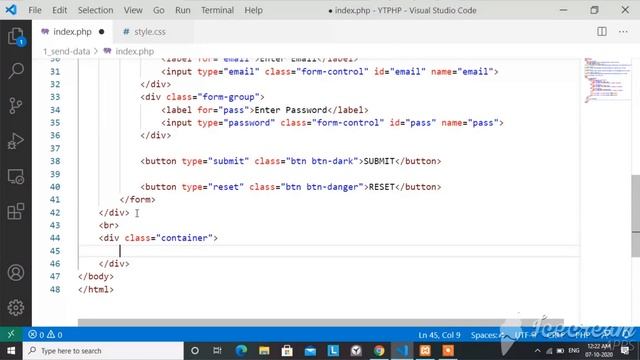
Task: Open the Accounts menu icon
Action: click(x=16, y=273)
